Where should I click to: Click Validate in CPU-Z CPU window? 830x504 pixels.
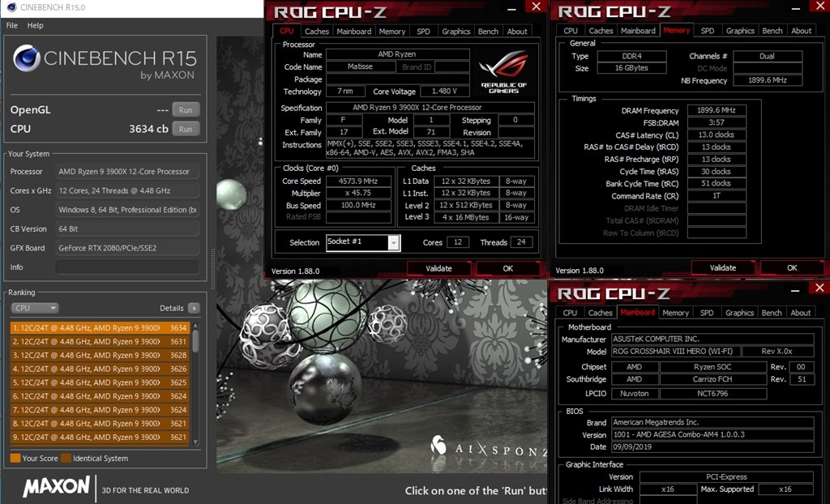click(439, 268)
